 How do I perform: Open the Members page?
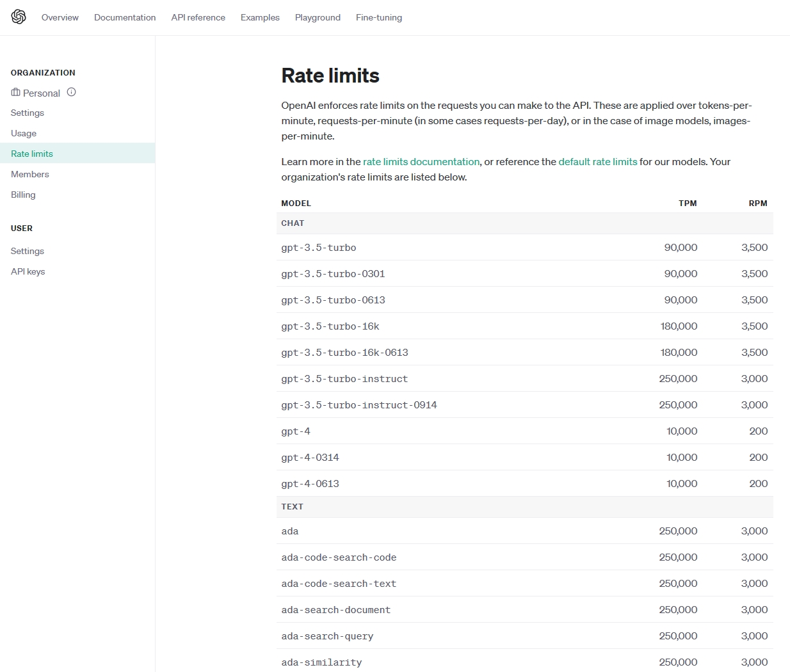pyautogui.click(x=30, y=174)
